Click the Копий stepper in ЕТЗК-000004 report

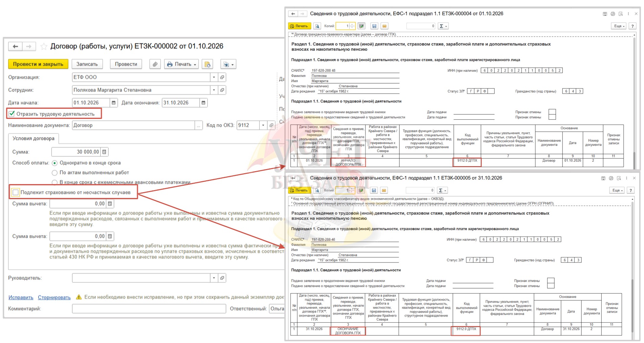(x=352, y=26)
